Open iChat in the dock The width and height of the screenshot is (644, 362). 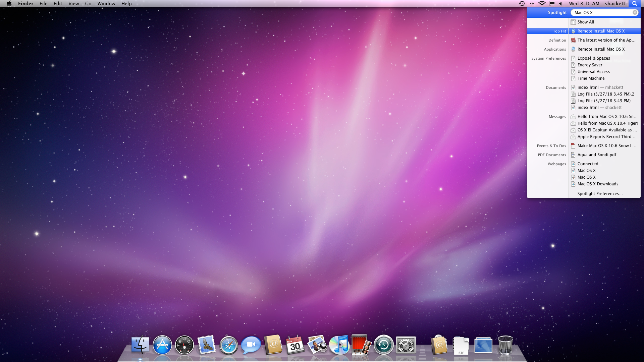(251, 345)
